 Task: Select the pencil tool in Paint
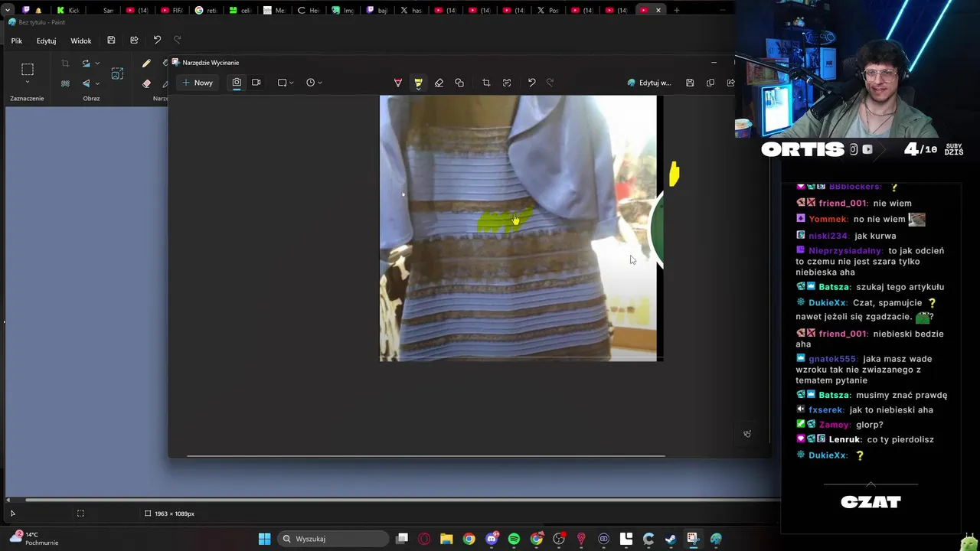point(146,64)
